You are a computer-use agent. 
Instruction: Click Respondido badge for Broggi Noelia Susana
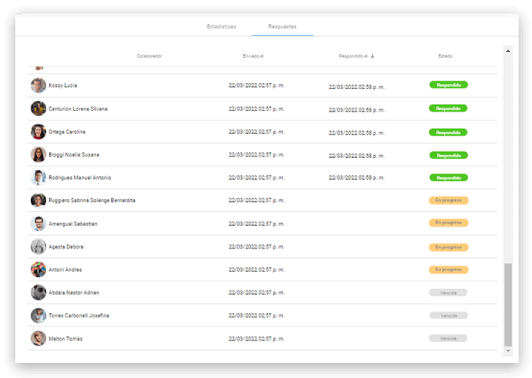point(449,155)
